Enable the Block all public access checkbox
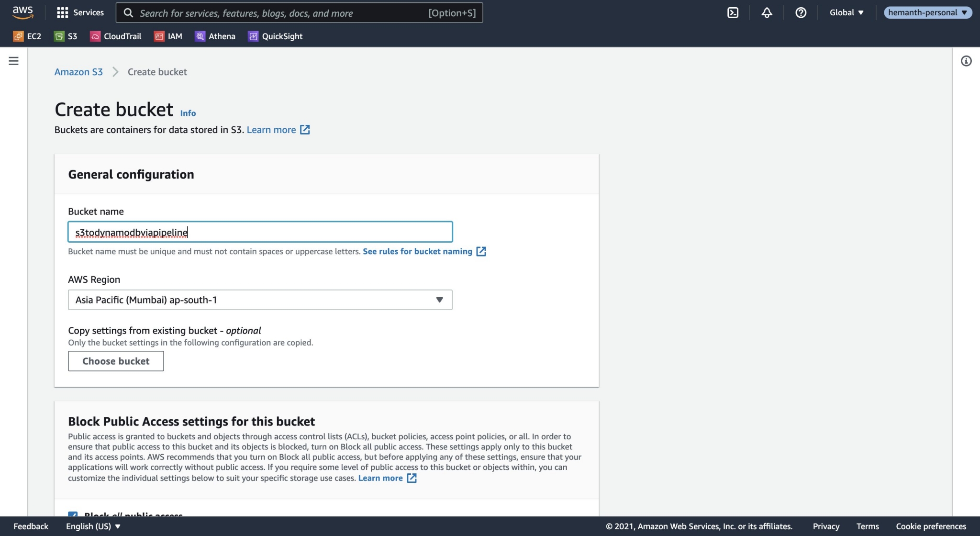980x536 pixels. pos(73,515)
